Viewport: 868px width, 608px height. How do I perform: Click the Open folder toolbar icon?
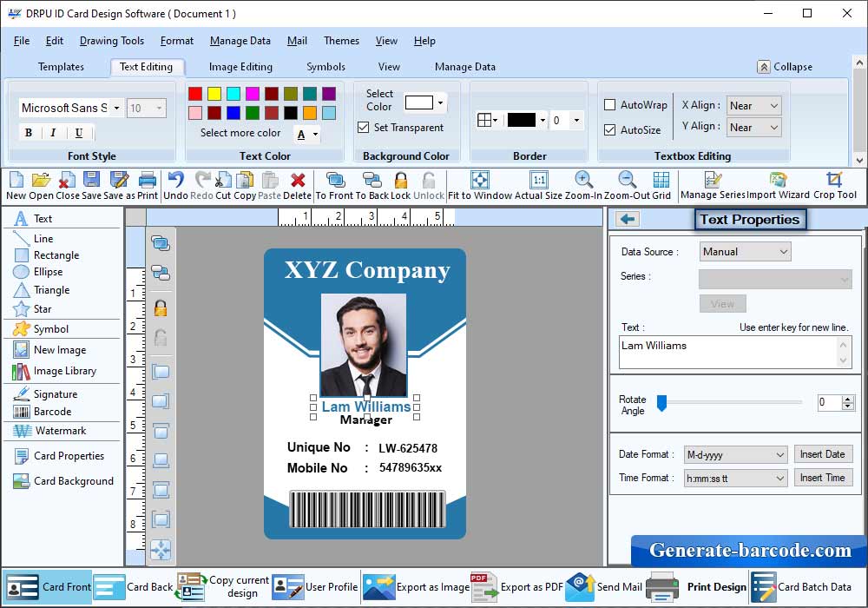41,180
